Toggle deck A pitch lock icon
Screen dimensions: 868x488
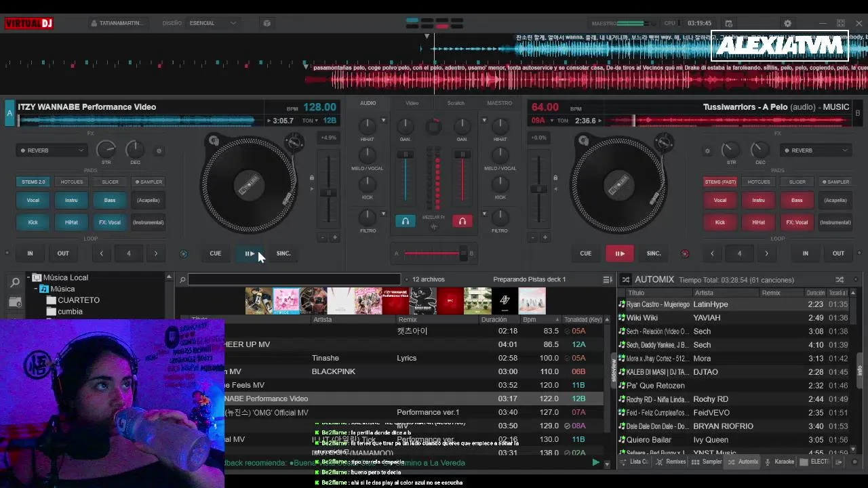point(311,178)
